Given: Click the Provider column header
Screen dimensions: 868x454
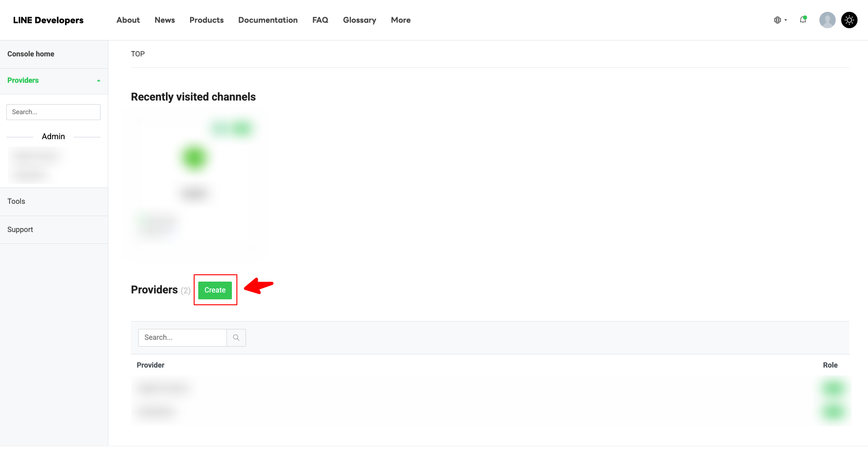Looking at the screenshot, I should pyautogui.click(x=151, y=365).
